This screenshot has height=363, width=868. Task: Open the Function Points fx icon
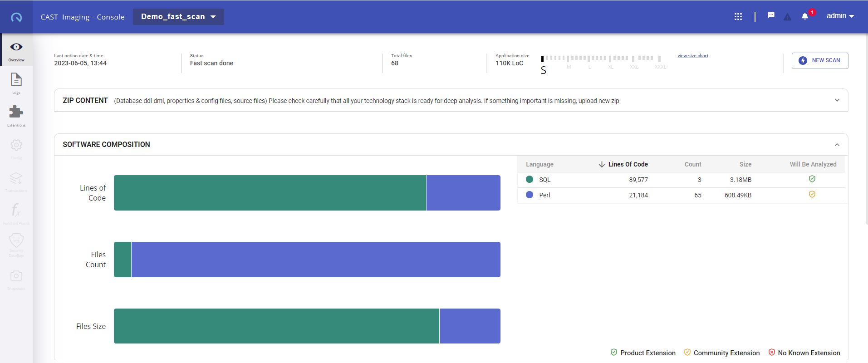coord(16,210)
